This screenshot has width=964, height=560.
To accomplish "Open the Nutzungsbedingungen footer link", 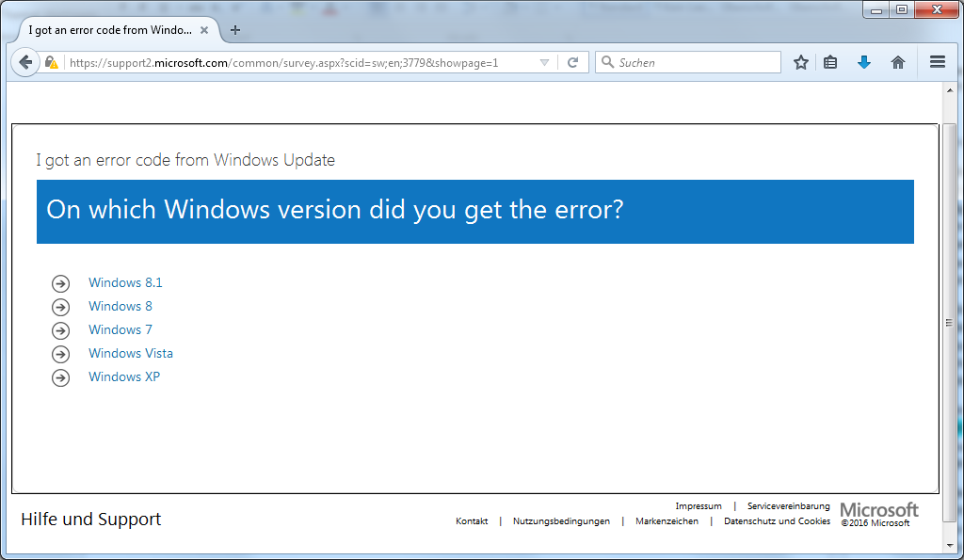I will pyautogui.click(x=561, y=520).
